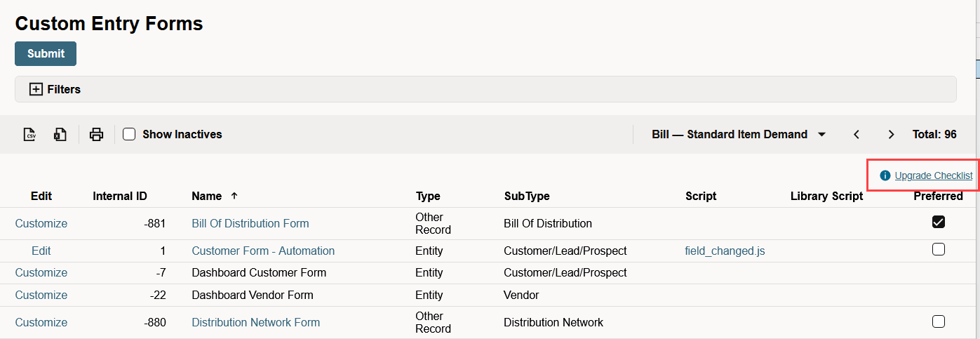The image size is (980, 339).
Task: Click the info icon beside Upgrade Checklist
Action: point(885,175)
